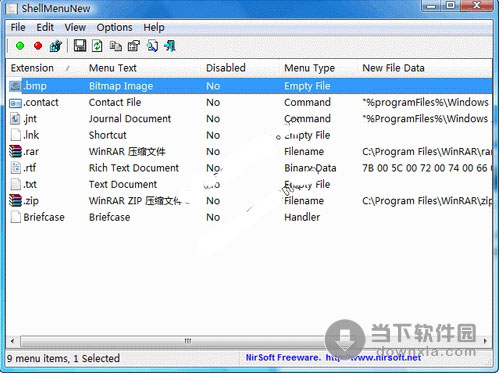500x374 pixels.
Task: Click the ".rtf" extension text
Action: 30,168
